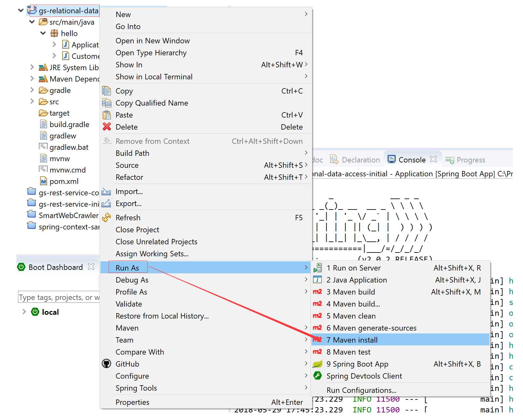Select the build.gradle file
The width and height of the screenshot is (523, 420).
tap(69, 125)
